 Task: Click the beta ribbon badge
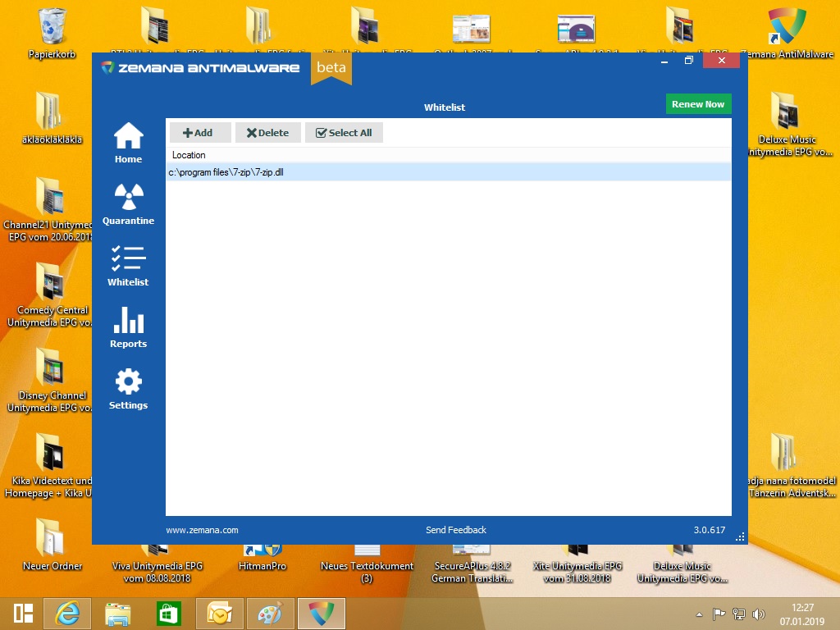[331, 67]
